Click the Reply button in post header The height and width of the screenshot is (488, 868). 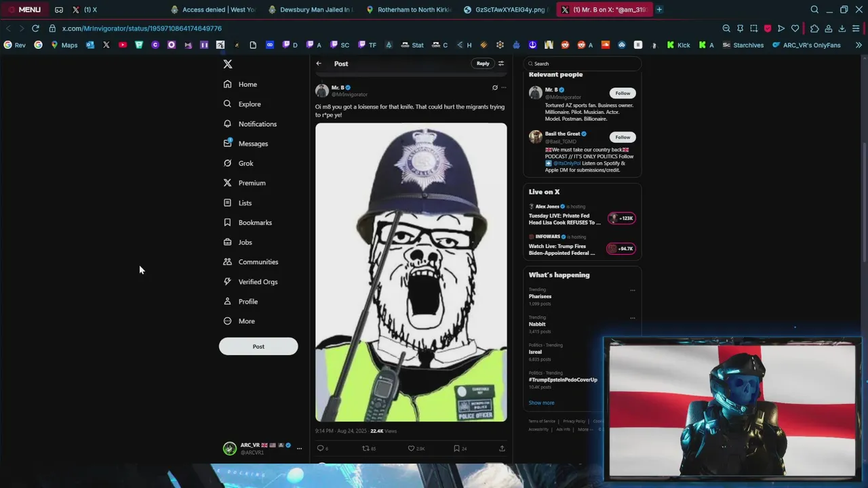(483, 64)
